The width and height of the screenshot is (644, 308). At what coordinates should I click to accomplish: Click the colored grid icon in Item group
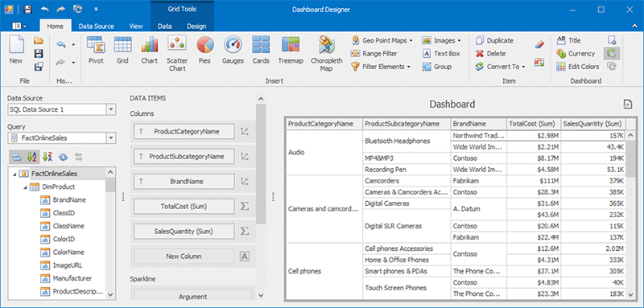pos(539,62)
